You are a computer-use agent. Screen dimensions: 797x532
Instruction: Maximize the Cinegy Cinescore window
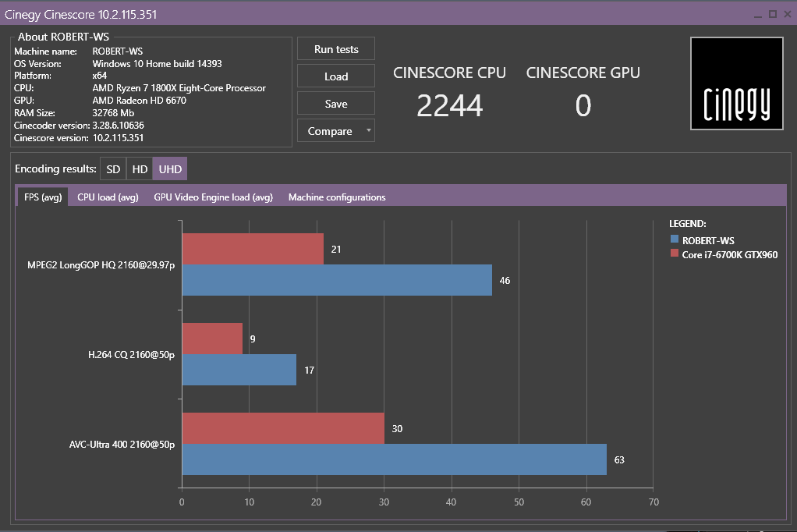point(773,14)
